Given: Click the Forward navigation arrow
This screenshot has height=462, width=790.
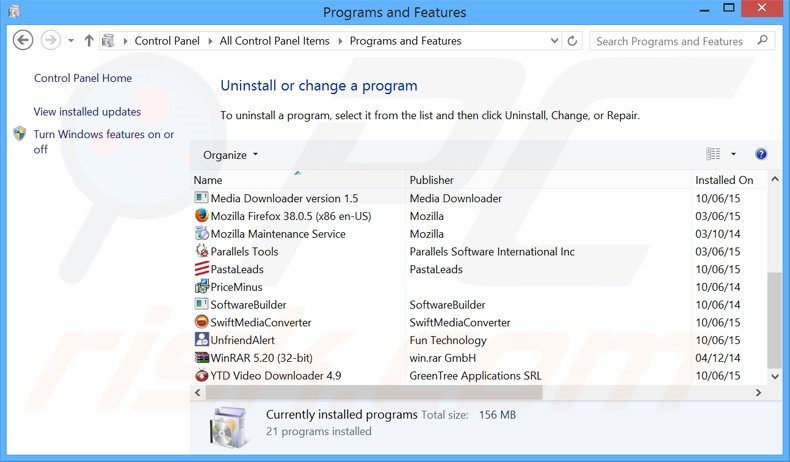Looking at the screenshot, I should coord(50,40).
